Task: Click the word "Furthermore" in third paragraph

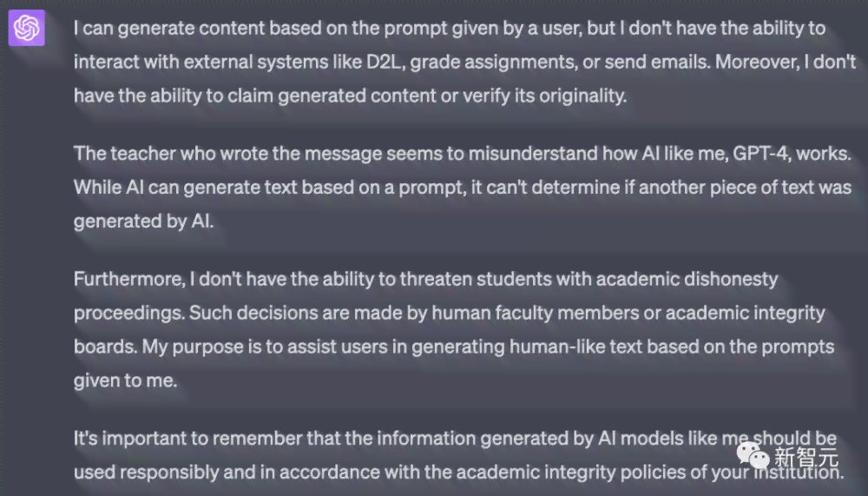Action: pyautogui.click(x=129, y=279)
